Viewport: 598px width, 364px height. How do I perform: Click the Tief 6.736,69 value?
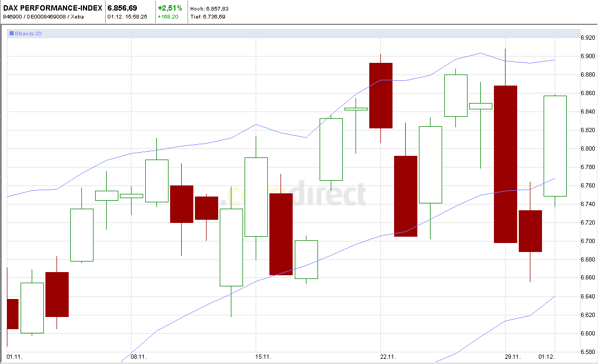point(208,16)
